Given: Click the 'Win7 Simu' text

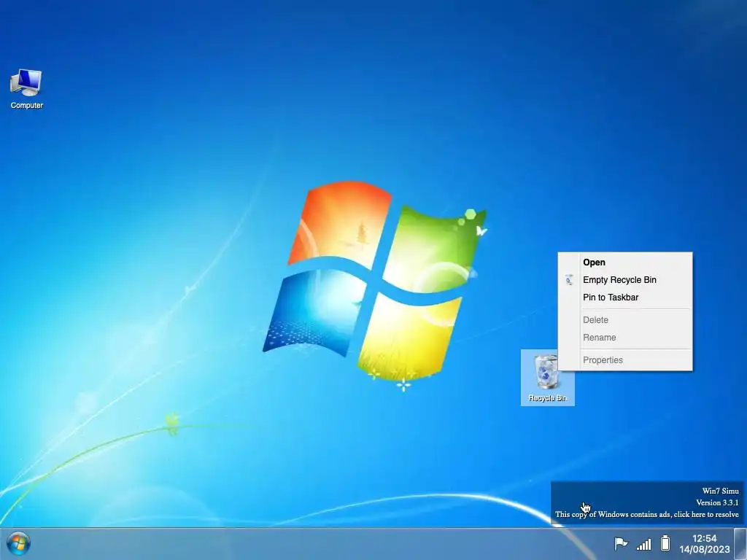Looking at the screenshot, I should pyautogui.click(x=720, y=491).
